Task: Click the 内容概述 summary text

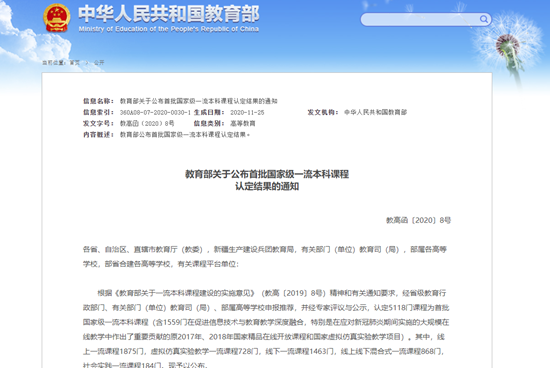Action: pos(185,135)
